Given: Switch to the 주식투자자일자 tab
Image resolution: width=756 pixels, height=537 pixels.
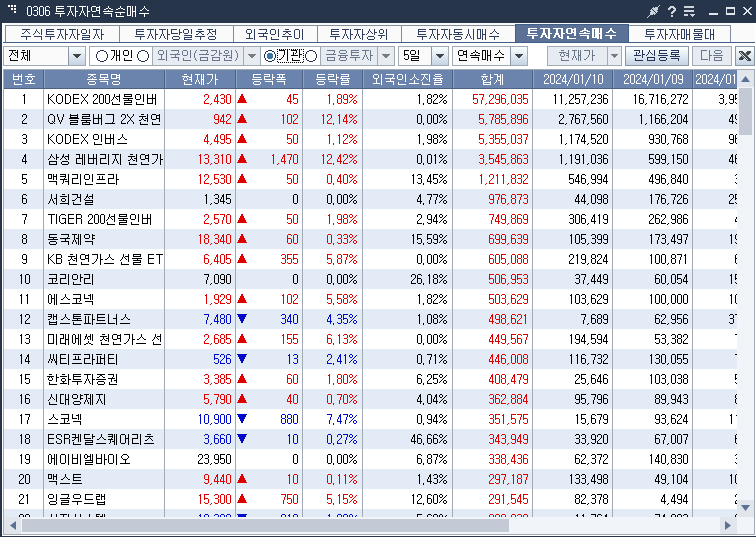Looking at the screenshot, I should tap(62, 34).
